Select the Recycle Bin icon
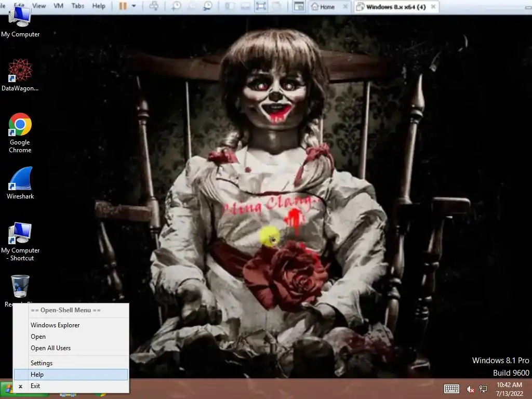The width and height of the screenshot is (532, 399). click(20, 287)
